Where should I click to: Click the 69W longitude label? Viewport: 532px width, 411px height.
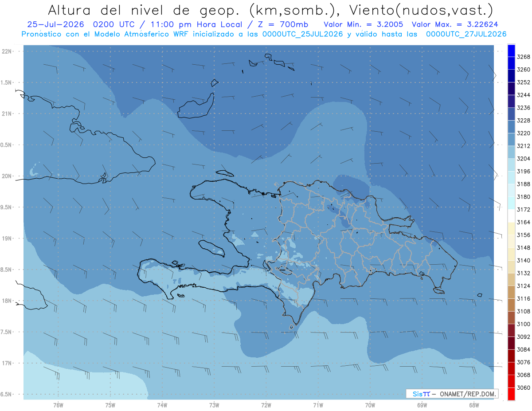click(422, 405)
